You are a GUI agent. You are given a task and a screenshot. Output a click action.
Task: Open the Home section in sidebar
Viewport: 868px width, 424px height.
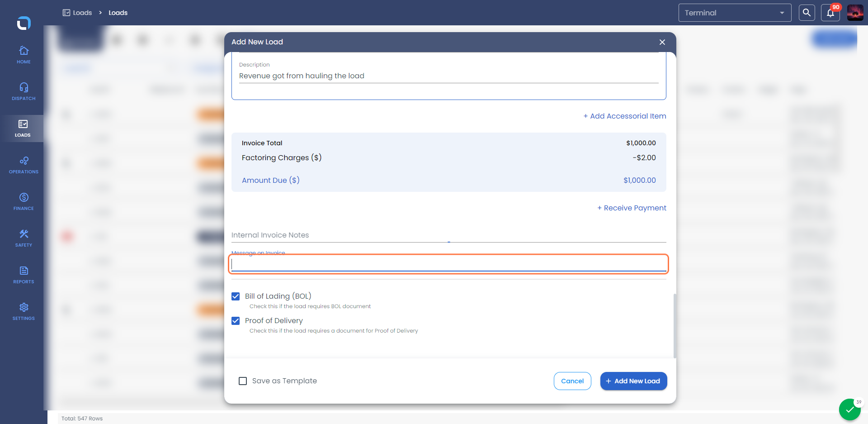[x=24, y=55]
